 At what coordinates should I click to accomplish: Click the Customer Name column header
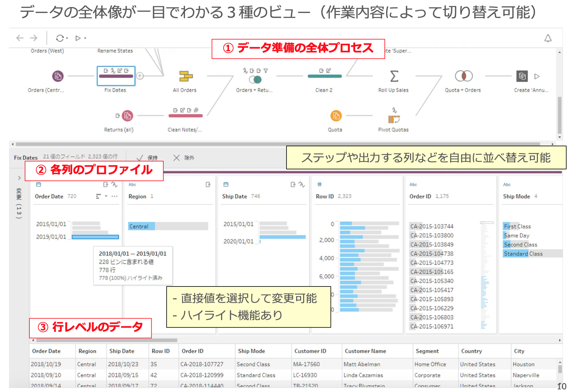click(366, 351)
